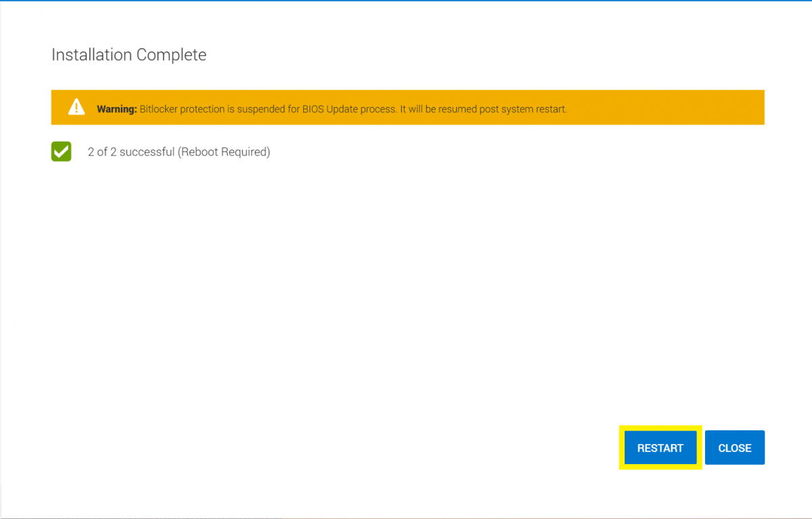The width and height of the screenshot is (812, 519).
Task: Open the Installation Complete heading section
Action: (129, 55)
